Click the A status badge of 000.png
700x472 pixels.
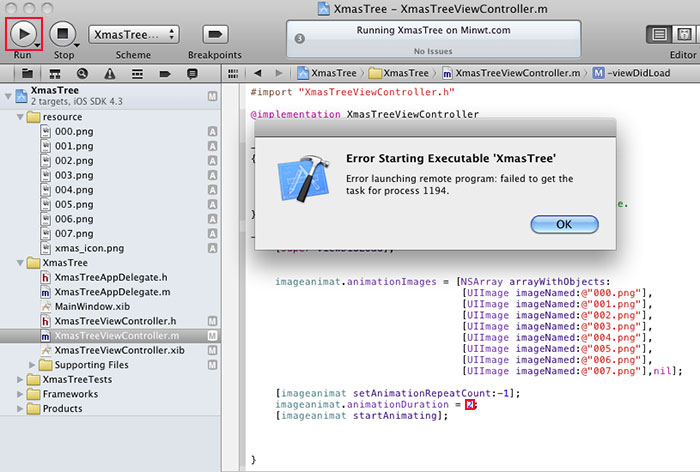coord(212,131)
